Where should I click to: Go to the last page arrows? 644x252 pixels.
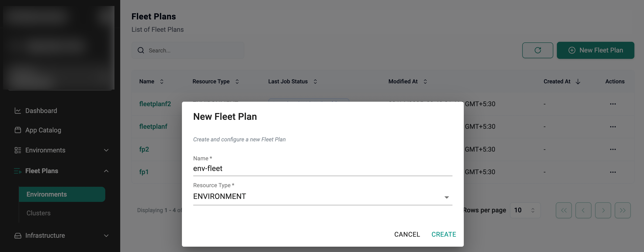(x=622, y=210)
